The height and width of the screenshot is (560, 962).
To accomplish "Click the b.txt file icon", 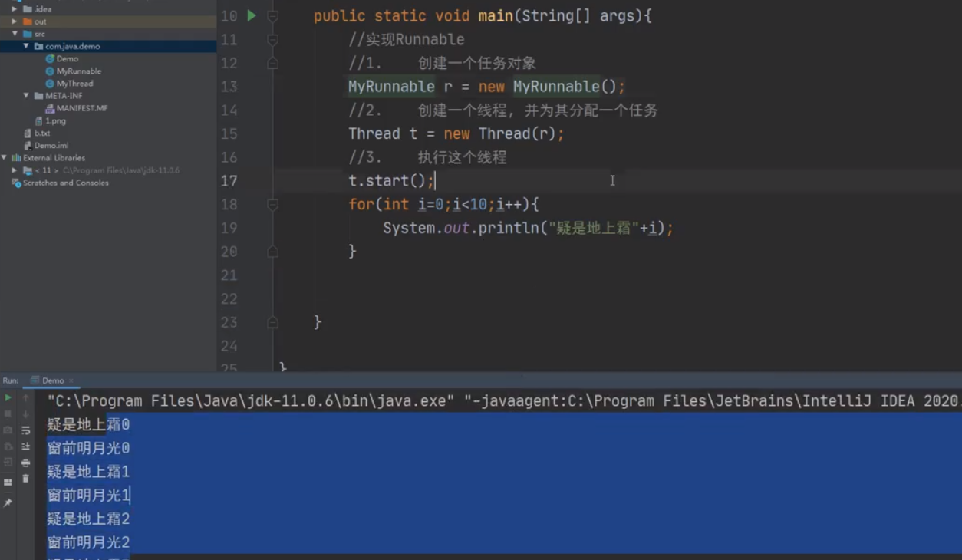I will pyautogui.click(x=28, y=133).
